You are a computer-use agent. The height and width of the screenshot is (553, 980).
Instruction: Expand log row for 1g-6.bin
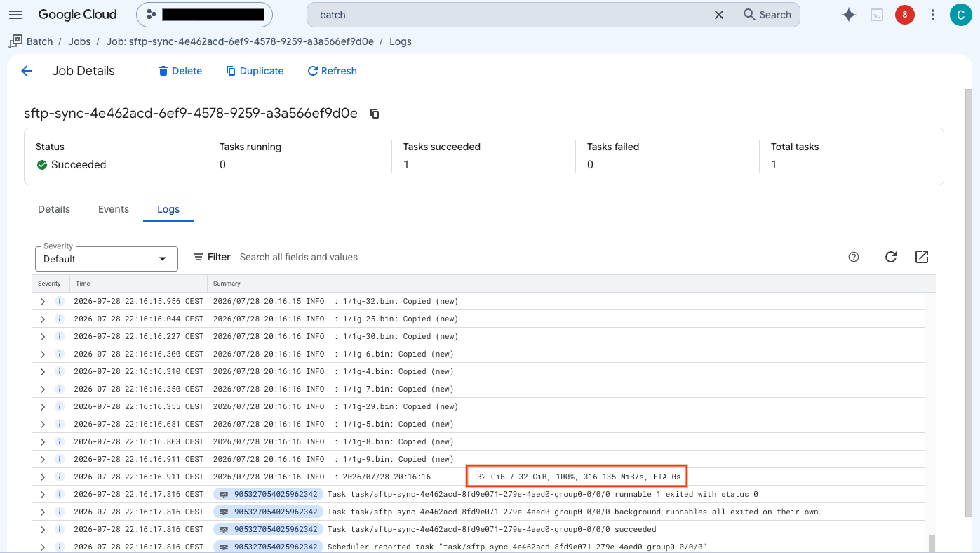42,354
